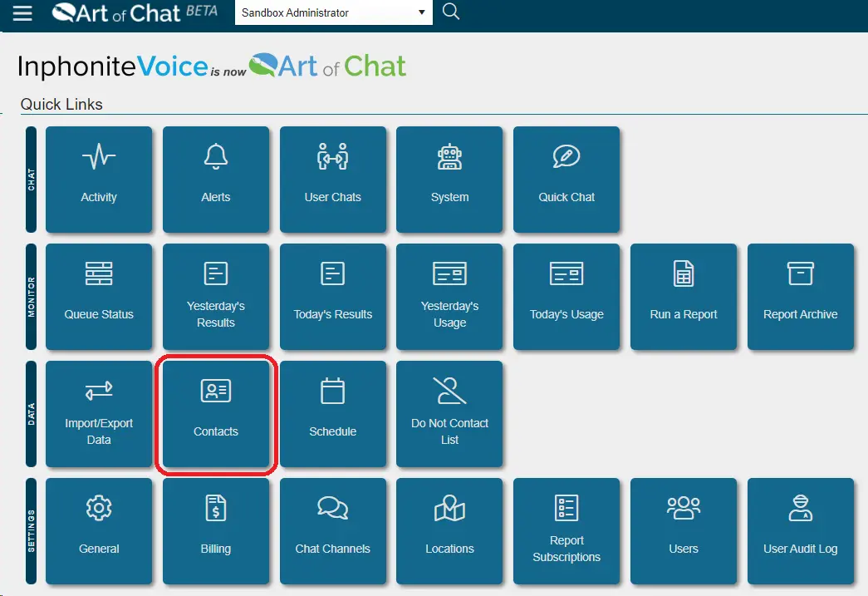Open the Quick Chat tile
This screenshot has width=868, height=596.
566,180
